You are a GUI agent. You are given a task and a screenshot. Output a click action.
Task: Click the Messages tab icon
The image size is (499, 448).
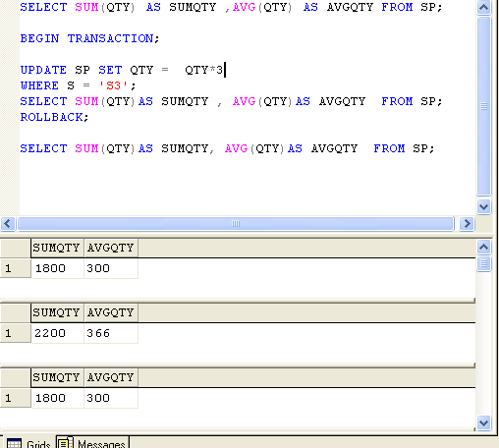coord(65,443)
